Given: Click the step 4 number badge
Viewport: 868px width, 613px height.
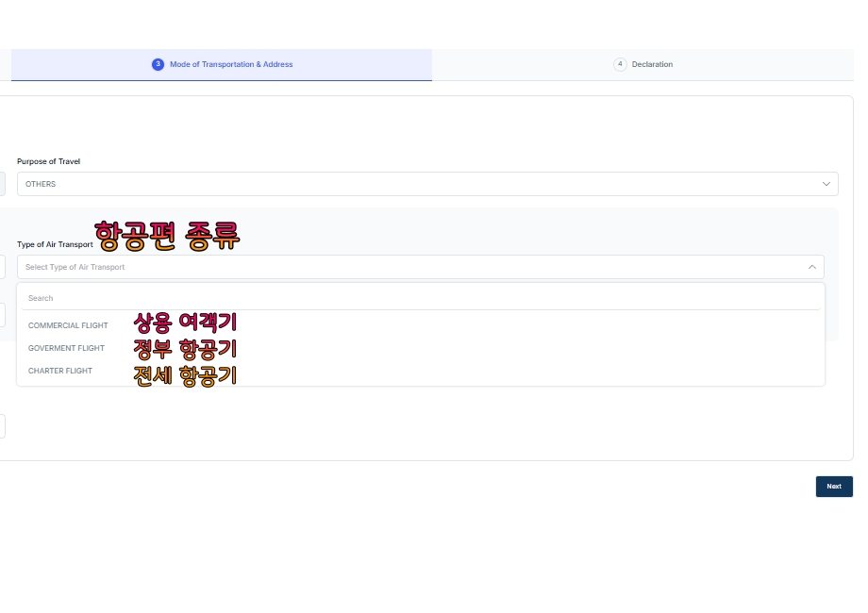Looking at the screenshot, I should 620,64.
